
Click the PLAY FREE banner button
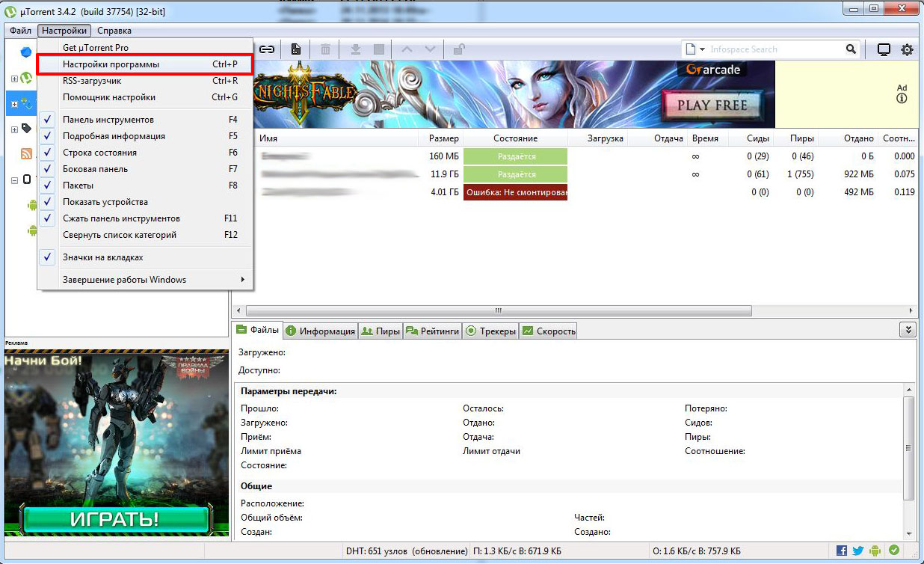(711, 105)
